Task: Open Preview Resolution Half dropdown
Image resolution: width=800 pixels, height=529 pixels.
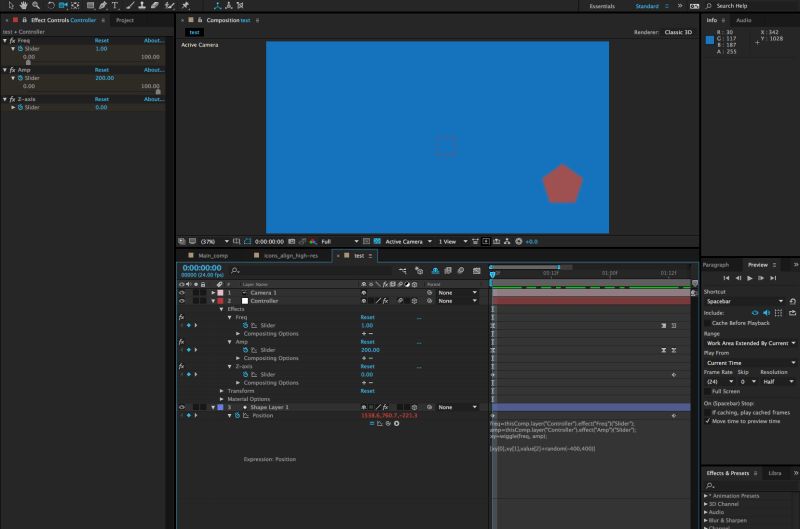Action: click(778, 382)
